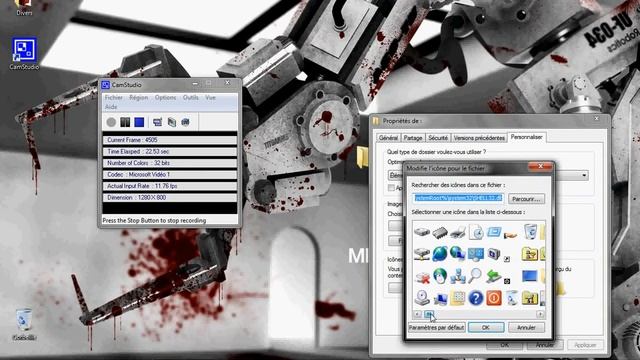Select the recycle bin icon in first row
The width and height of the screenshot is (640, 360).
coord(530,231)
